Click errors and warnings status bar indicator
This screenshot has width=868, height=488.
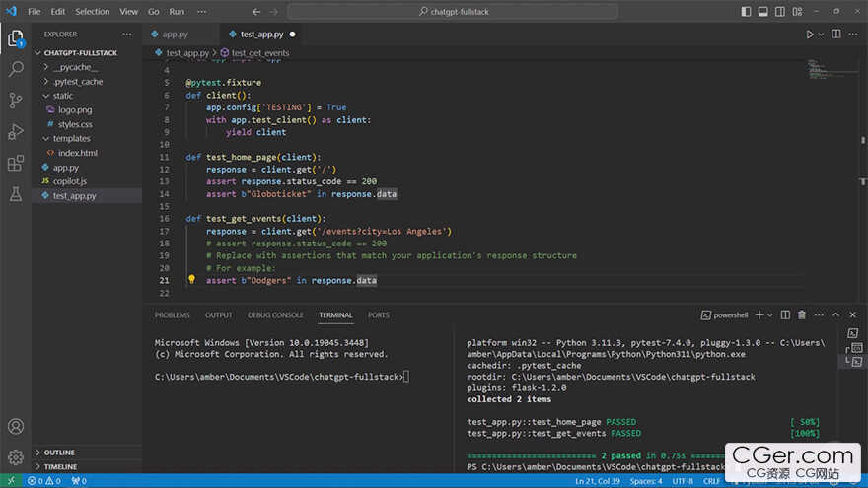pyautogui.click(x=44, y=481)
